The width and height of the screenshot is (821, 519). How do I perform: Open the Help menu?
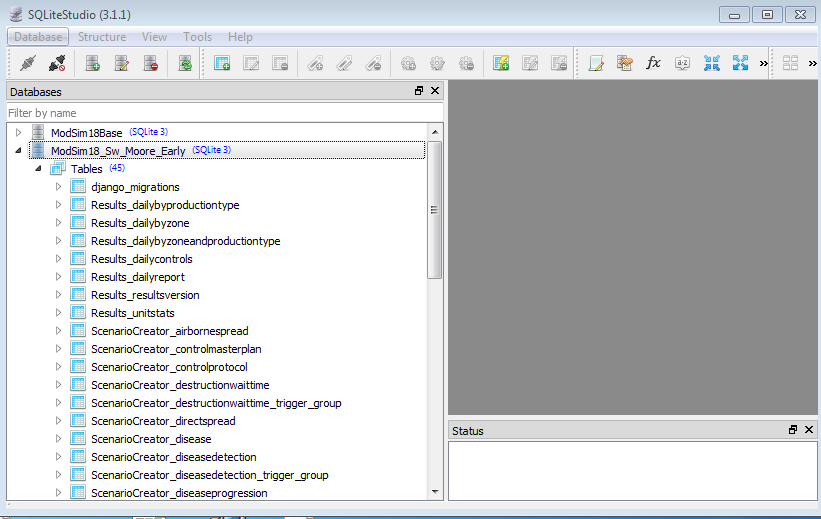coord(240,37)
